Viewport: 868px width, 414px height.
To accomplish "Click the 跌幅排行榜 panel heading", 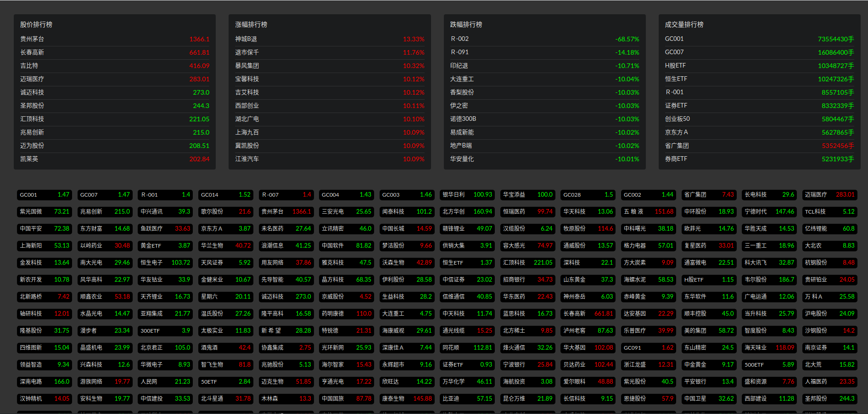I will tap(466, 25).
